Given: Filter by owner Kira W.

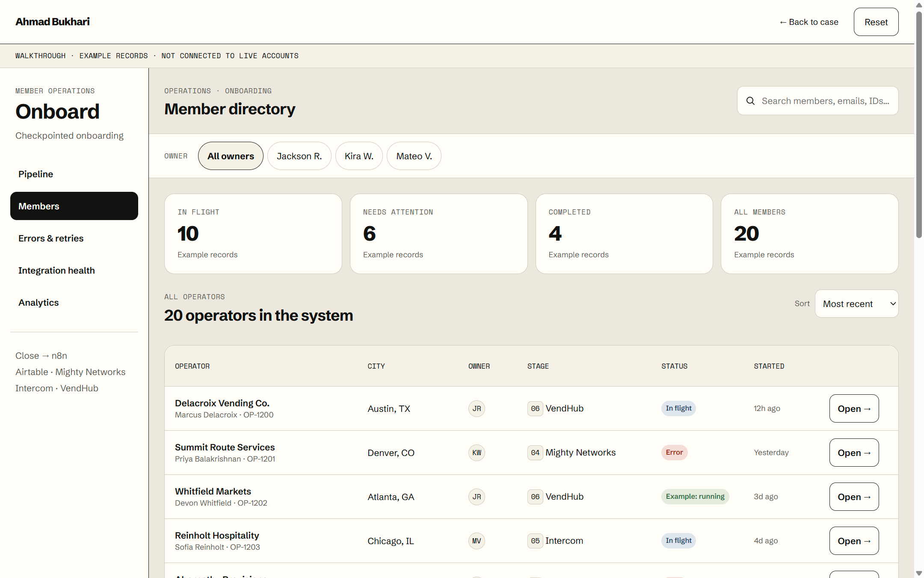Looking at the screenshot, I should coord(359,156).
